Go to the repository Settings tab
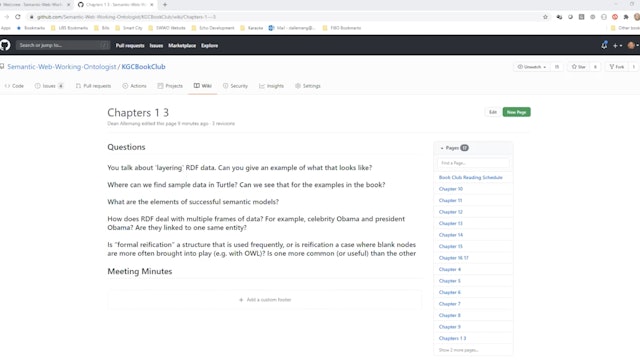Image resolution: width=640 pixels, height=360 pixels. pos(308,86)
